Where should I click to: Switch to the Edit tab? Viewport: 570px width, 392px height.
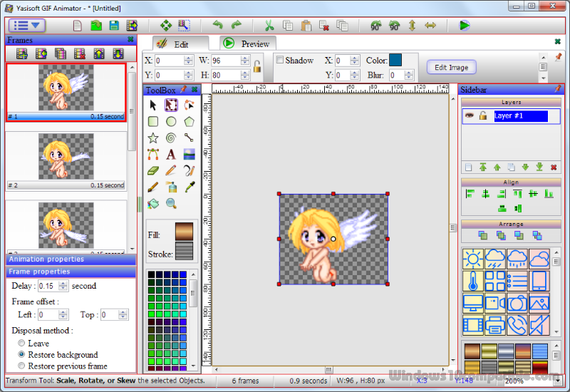click(x=181, y=43)
